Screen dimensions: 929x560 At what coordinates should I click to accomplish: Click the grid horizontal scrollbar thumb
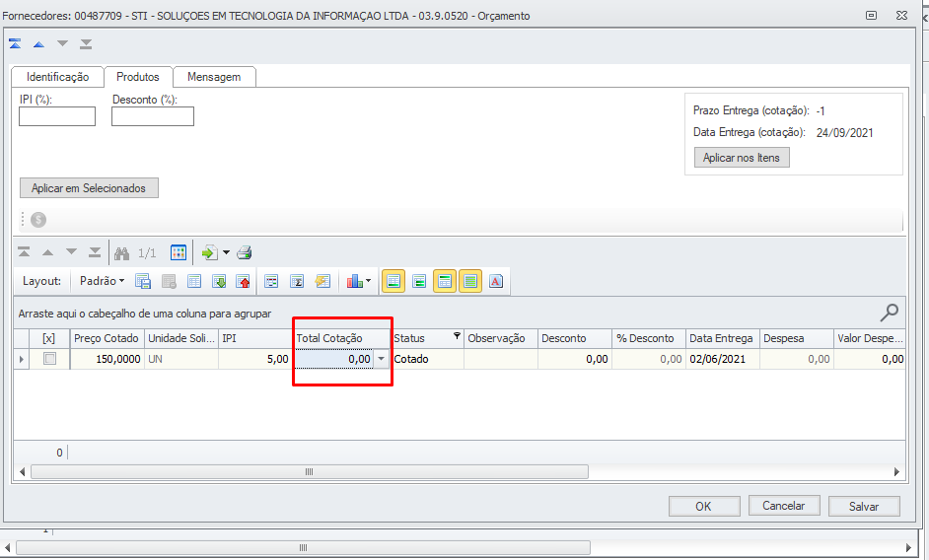pyautogui.click(x=310, y=471)
